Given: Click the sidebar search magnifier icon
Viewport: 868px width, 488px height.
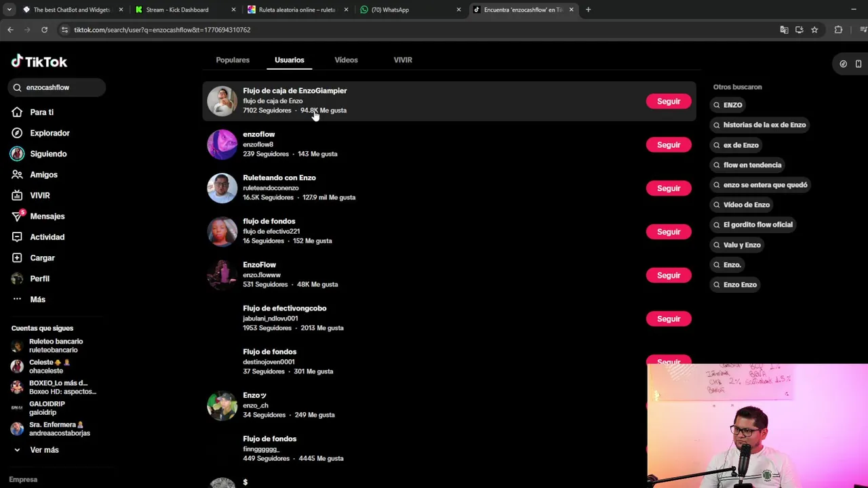Looking at the screenshot, I should pos(18,87).
